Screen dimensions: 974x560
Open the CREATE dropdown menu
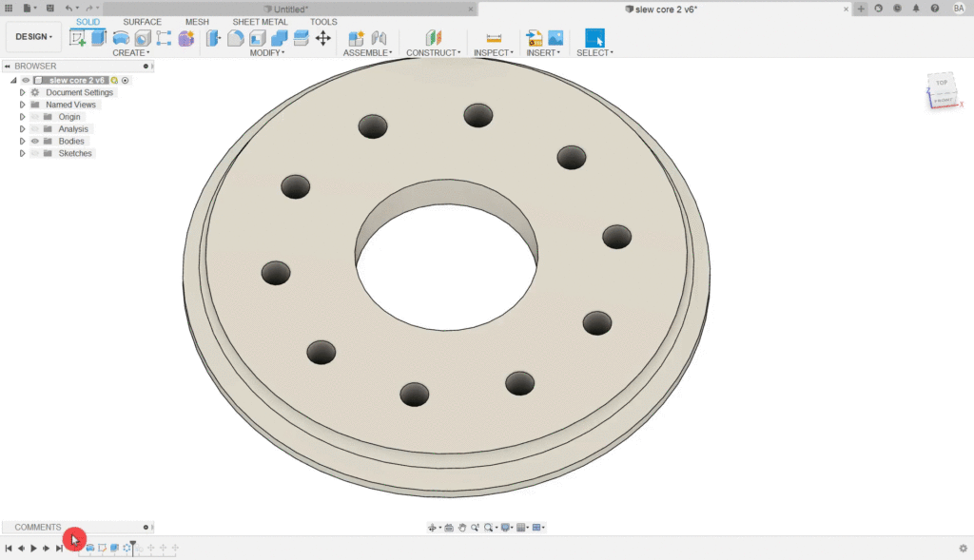131,53
